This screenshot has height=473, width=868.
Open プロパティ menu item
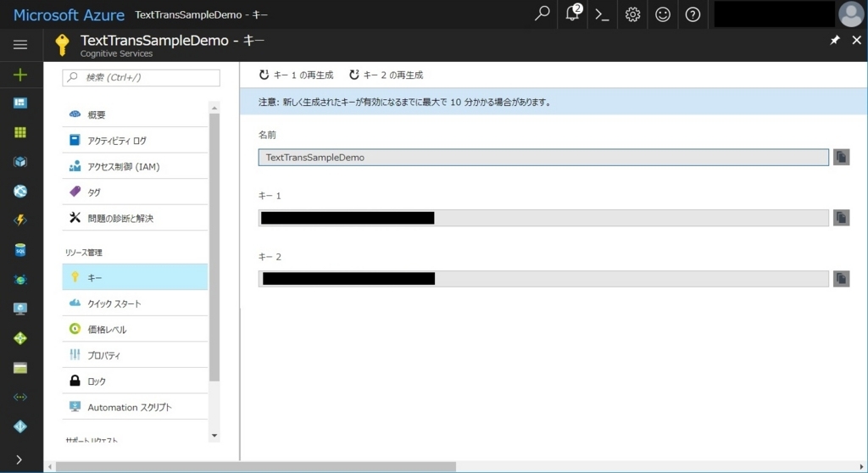click(x=135, y=355)
